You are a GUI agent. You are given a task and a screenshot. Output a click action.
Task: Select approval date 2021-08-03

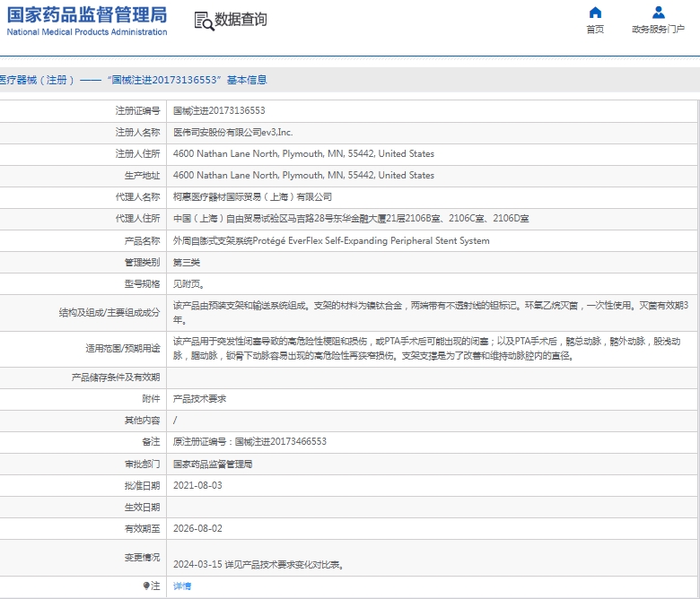197,485
